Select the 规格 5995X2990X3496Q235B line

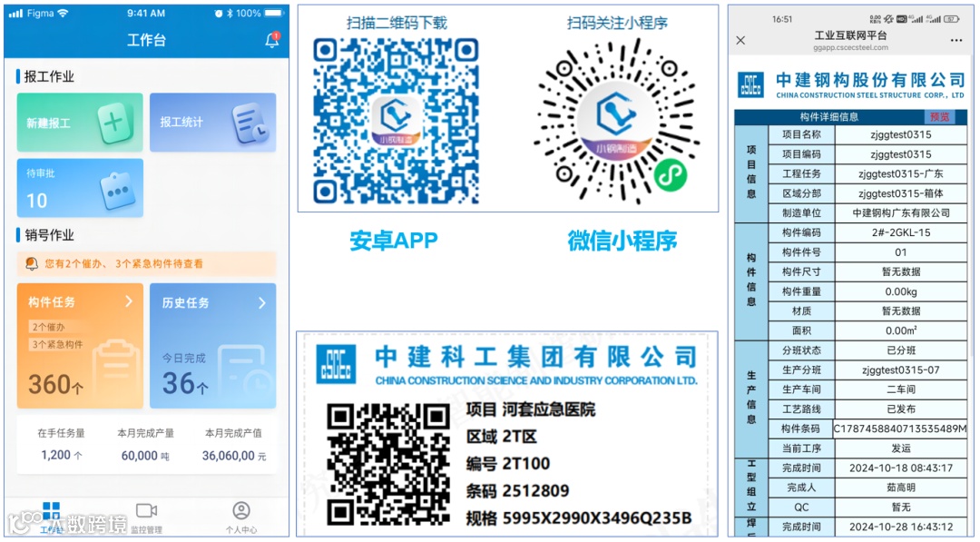[579, 518]
